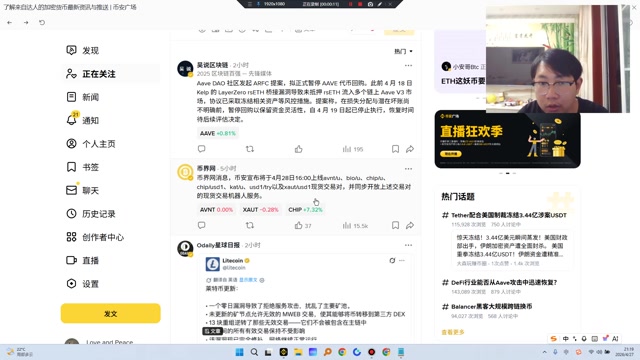The width and height of the screenshot is (640, 360).
Task: Open the 直播狂欢季 banner
Action: pyautogui.click(x=507, y=139)
